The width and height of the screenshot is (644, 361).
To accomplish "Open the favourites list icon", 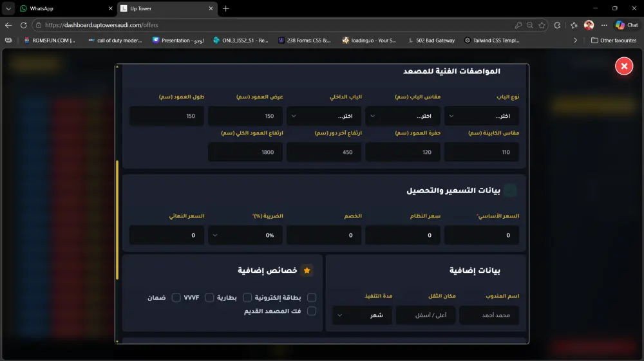I will click(574, 25).
